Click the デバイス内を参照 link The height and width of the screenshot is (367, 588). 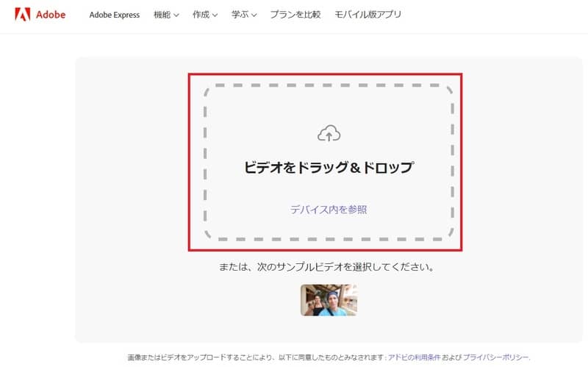click(x=329, y=210)
